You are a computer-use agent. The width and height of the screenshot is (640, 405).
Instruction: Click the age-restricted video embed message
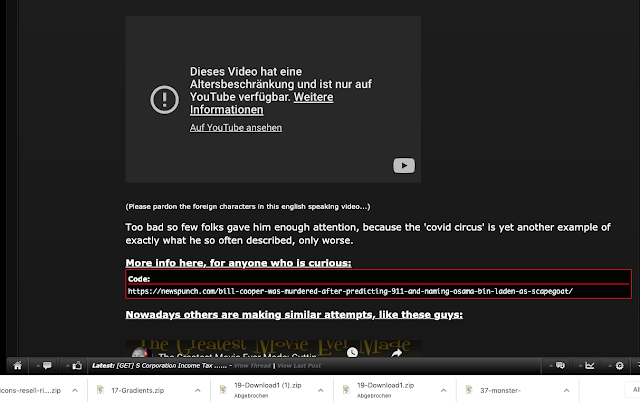pos(281,91)
